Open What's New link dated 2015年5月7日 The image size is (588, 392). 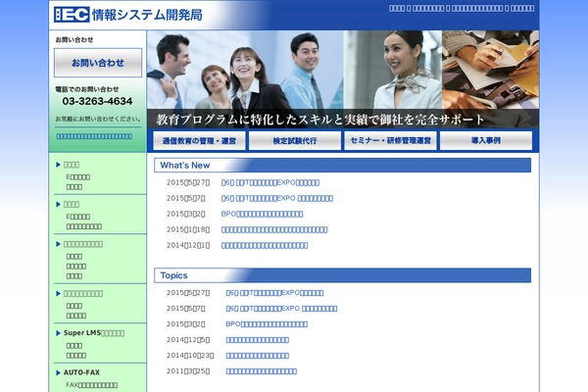(x=277, y=198)
